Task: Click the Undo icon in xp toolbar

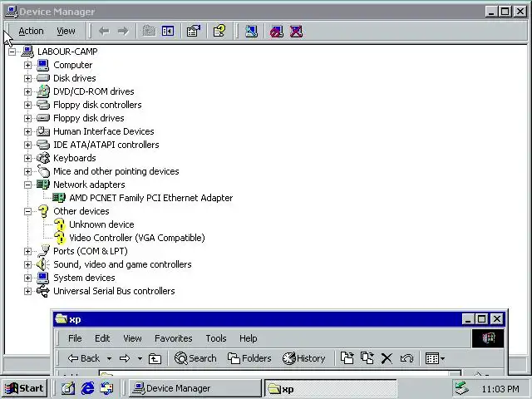Action: pyautogui.click(x=406, y=358)
